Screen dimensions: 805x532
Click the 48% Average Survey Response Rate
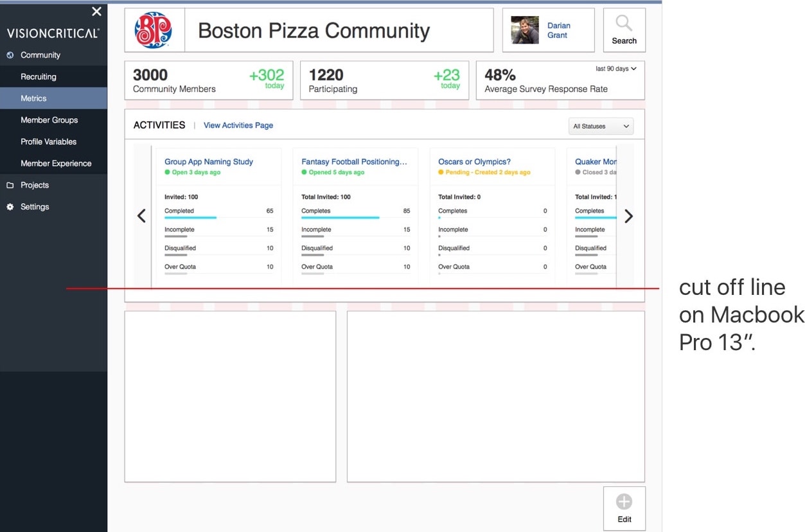pyautogui.click(x=560, y=80)
